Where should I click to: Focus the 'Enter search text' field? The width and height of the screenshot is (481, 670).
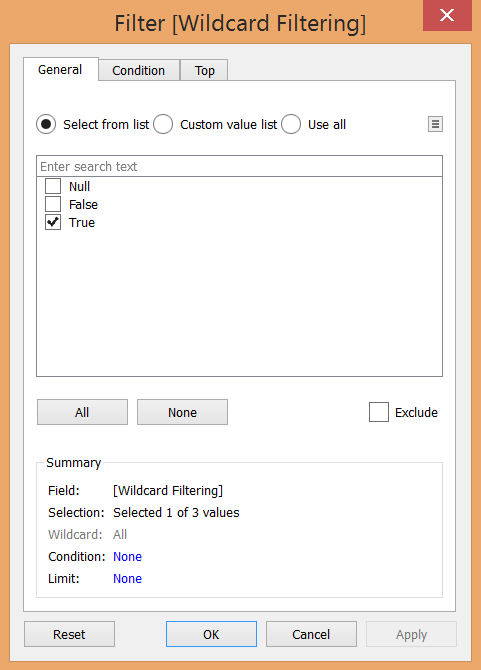(240, 166)
